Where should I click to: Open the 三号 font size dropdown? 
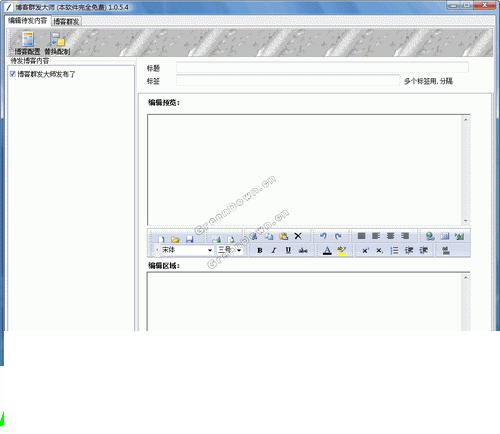point(239,250)
